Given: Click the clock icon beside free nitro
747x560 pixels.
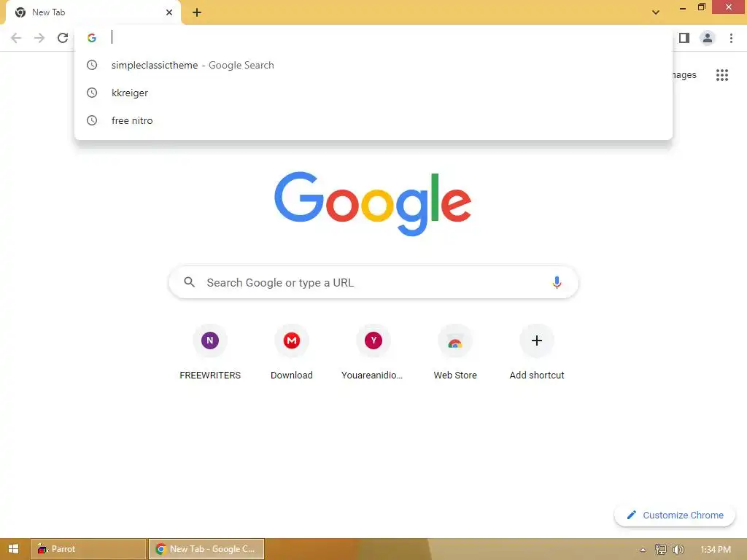Looking at the screenshot, I should pyautogui.click(x=92, y=120).
